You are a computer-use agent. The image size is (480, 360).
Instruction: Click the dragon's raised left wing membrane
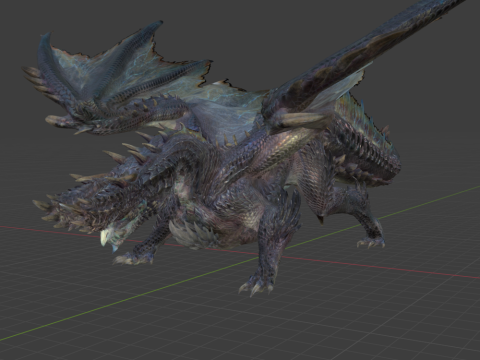[x=123, y=72]
